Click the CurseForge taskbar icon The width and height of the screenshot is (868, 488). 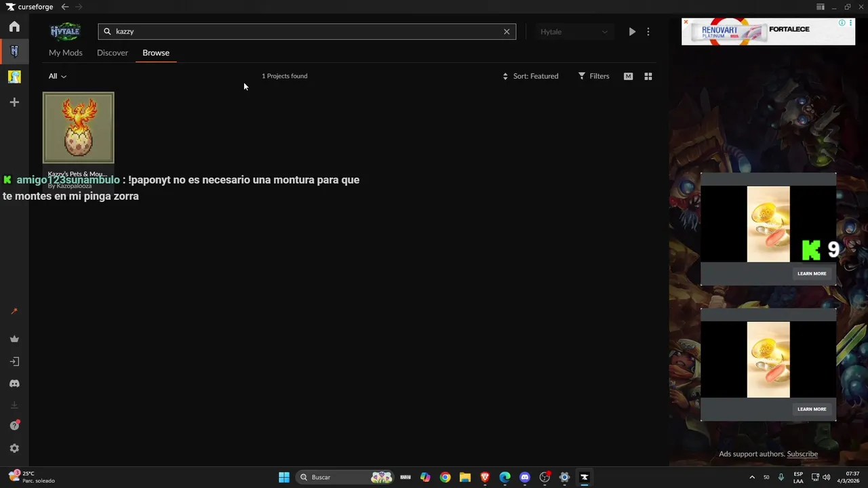tap(584, 477)
